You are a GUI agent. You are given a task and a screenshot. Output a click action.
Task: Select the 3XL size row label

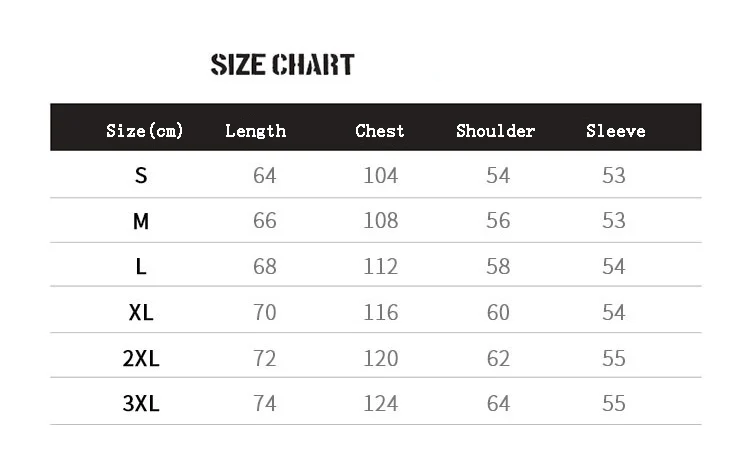click(x=141, y=404)
